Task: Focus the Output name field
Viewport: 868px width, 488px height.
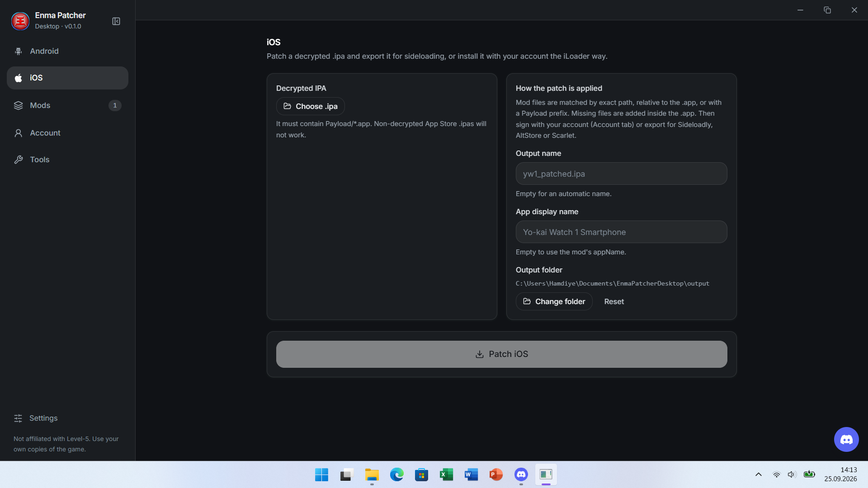Action: pos(621,174)
